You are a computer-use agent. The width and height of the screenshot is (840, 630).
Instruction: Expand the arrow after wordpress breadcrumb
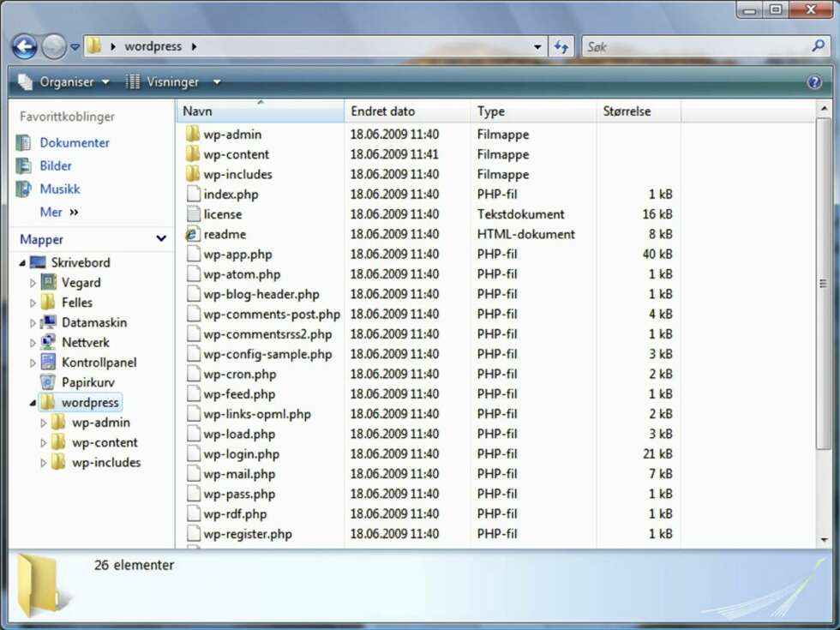tap(194, 46)
